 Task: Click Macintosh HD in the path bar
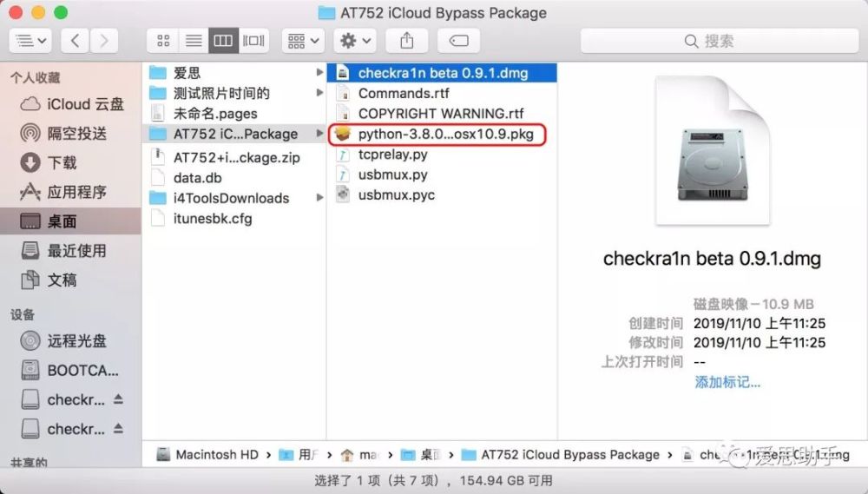(x=207, y=455)
